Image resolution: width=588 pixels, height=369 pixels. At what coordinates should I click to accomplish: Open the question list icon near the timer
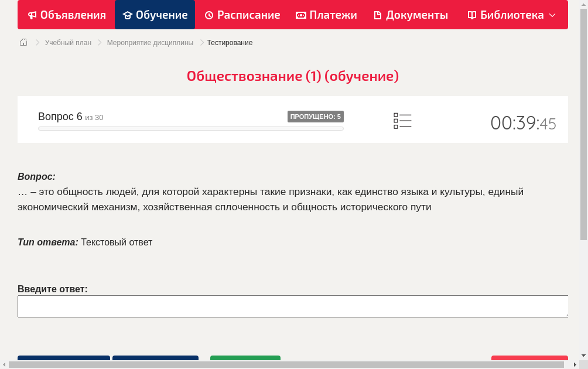(402, 121)
